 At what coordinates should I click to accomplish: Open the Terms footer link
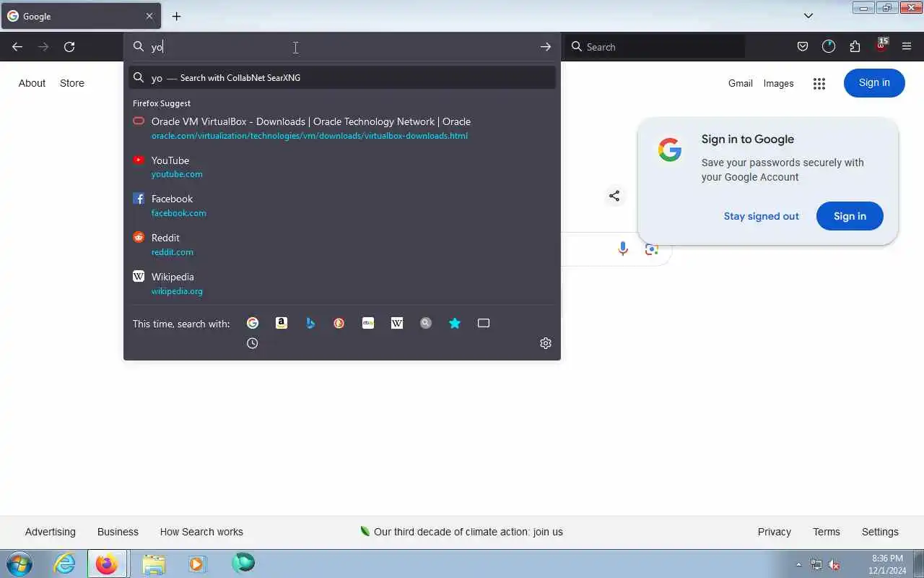click(x=827, y=532)
